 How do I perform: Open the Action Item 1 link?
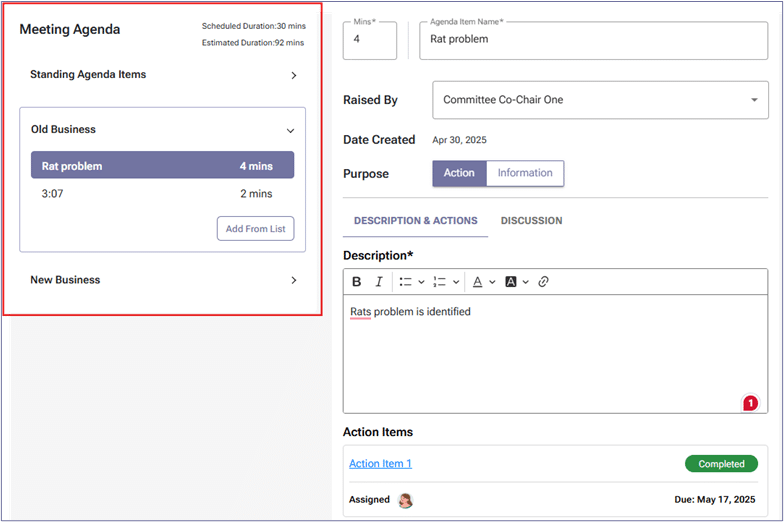click(380, 464)
